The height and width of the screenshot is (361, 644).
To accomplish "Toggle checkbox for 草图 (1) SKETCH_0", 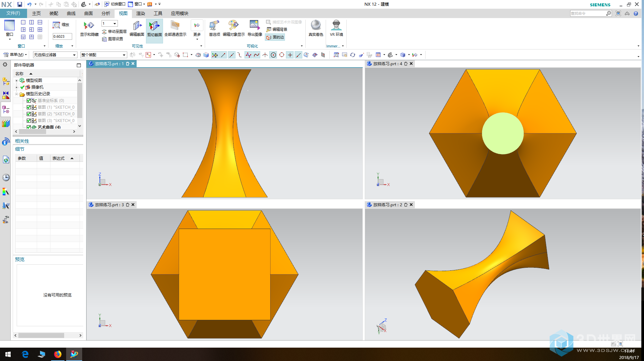I will (29, 107).
